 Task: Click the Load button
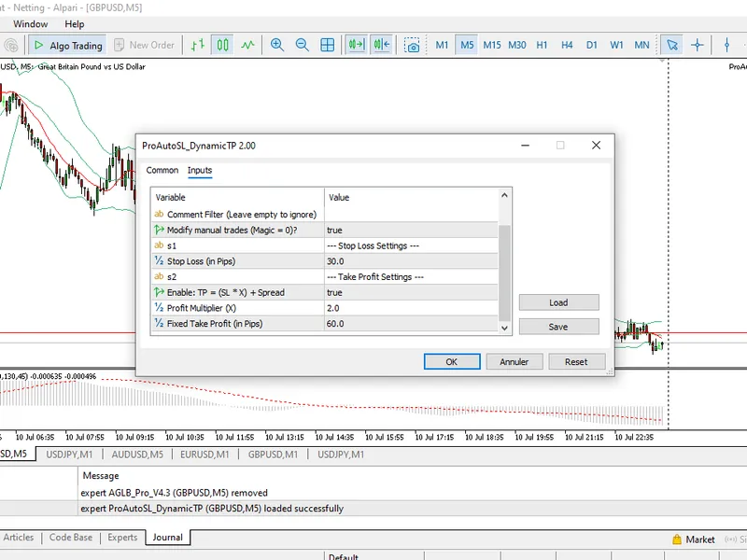tap(558, 302)
